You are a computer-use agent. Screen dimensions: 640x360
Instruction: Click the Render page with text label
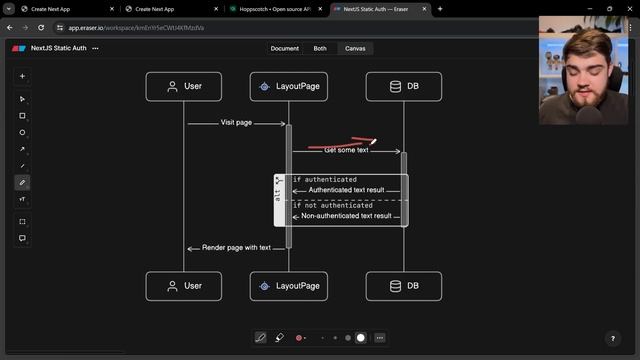pos(236,248)
